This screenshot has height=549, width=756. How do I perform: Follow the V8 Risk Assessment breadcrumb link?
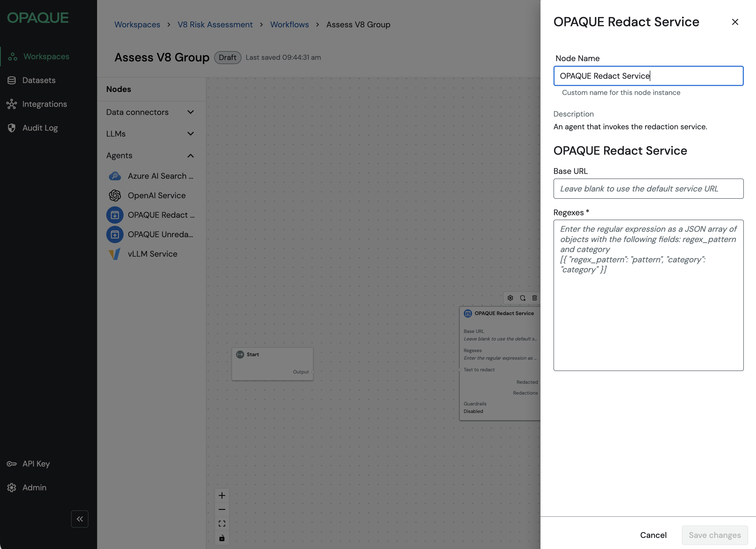(x=215, y=25)
